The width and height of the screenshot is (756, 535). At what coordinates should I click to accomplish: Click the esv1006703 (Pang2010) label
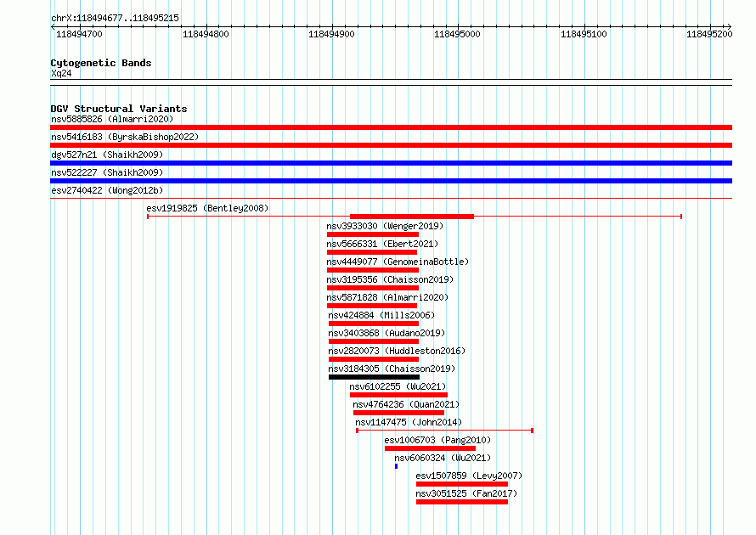[x=437, y=440]
